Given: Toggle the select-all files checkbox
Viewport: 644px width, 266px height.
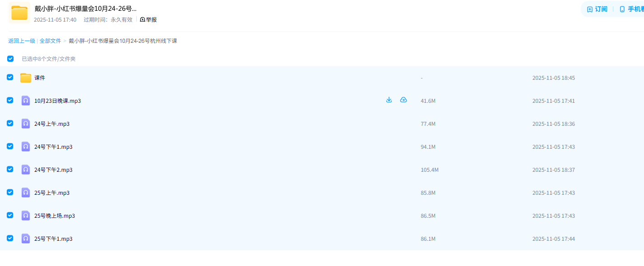Looking at the screenshot, I should pos(10,59).
